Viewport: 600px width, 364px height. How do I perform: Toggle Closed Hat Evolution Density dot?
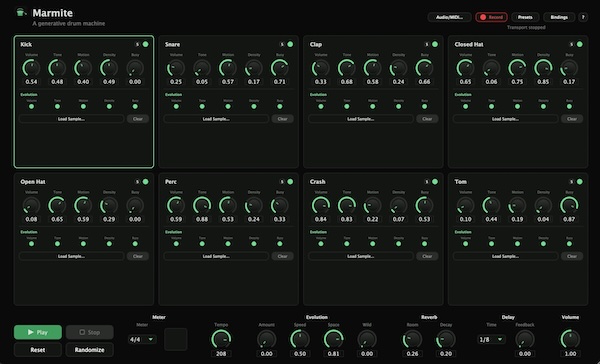point(543,106)
